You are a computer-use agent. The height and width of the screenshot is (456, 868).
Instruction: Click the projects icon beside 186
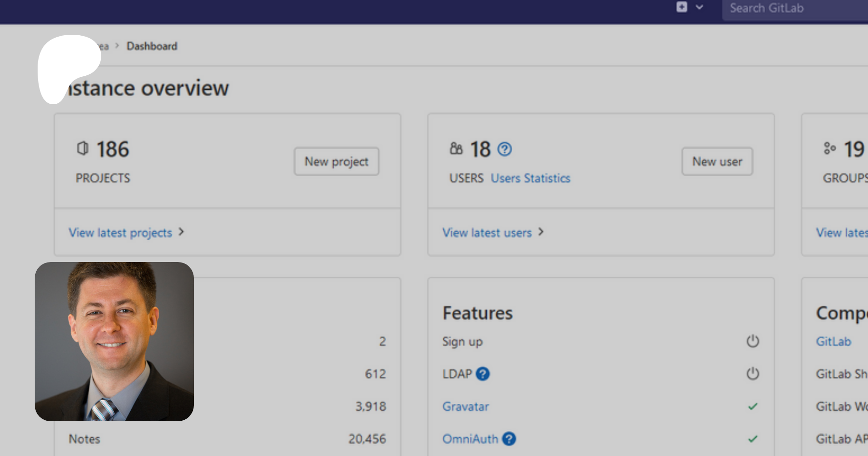(82, 148)
